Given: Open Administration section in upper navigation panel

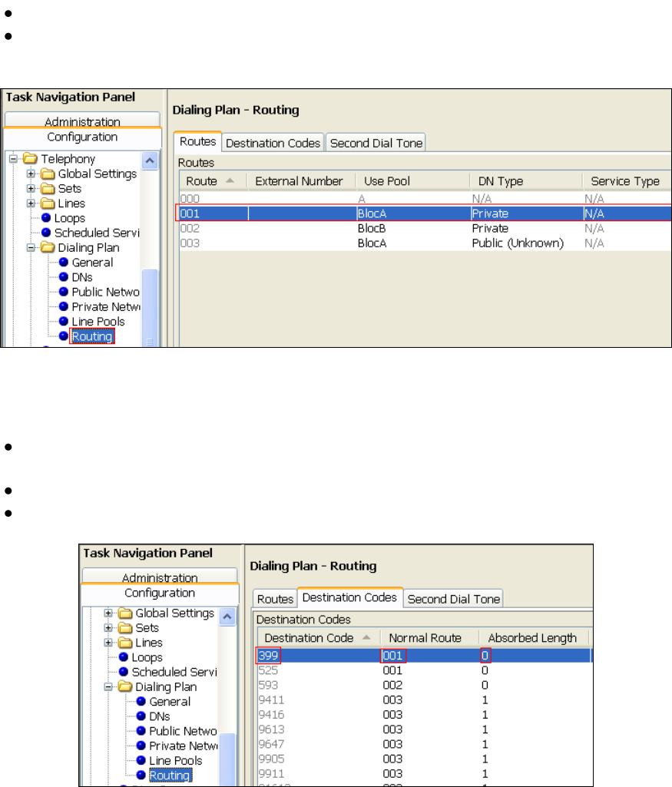Looking at the screenshot, I should [x=82, y=121].
